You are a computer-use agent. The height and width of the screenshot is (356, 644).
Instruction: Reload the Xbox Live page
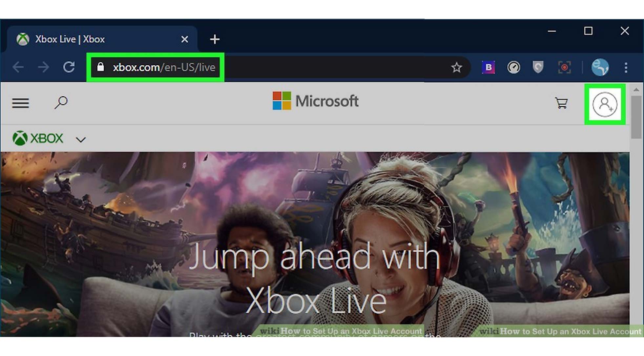[69, 67]
